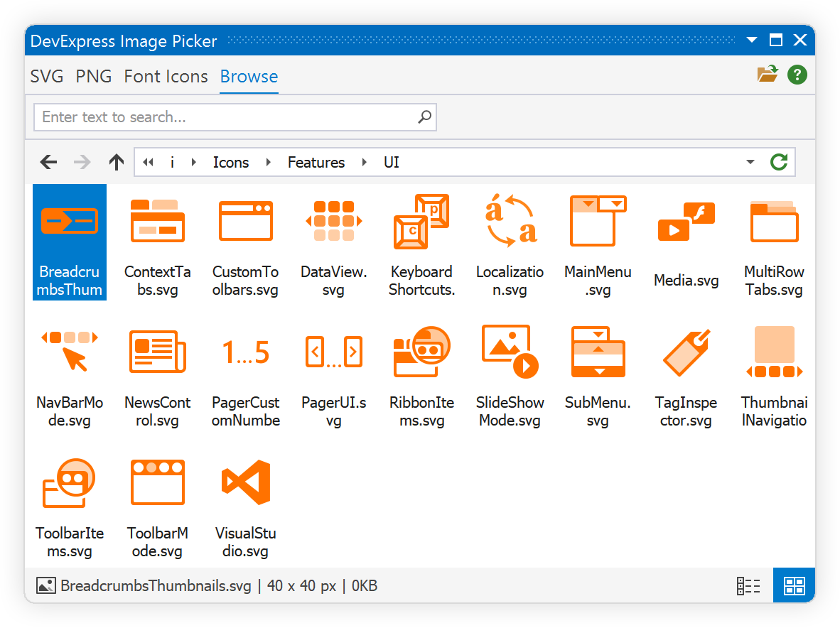Go up one folder level
The width and height of the screenshot is (840, 628).
[117, 162]
